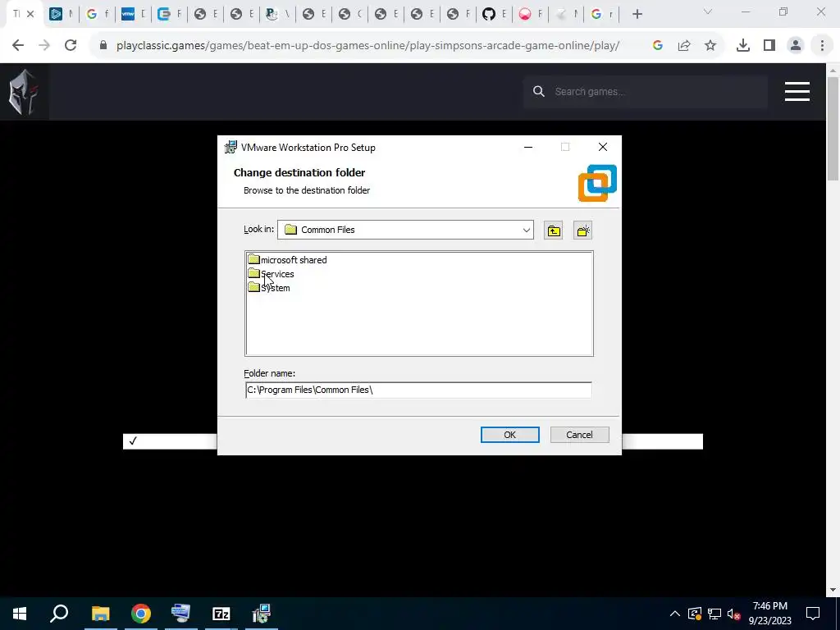Click the muted volume tray icon
This screenshot has width=840, height=630.
tap(734, 614)
